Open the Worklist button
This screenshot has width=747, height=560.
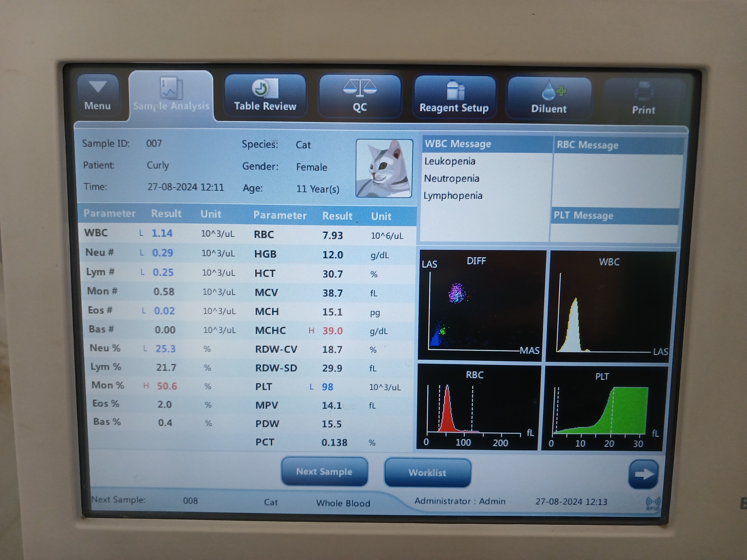427,473
